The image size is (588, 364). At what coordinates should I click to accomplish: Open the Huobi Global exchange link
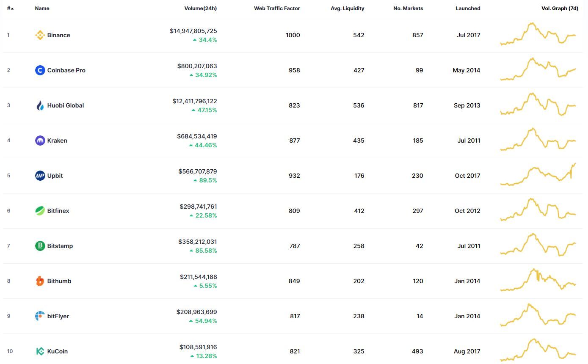tap(66, 105)
